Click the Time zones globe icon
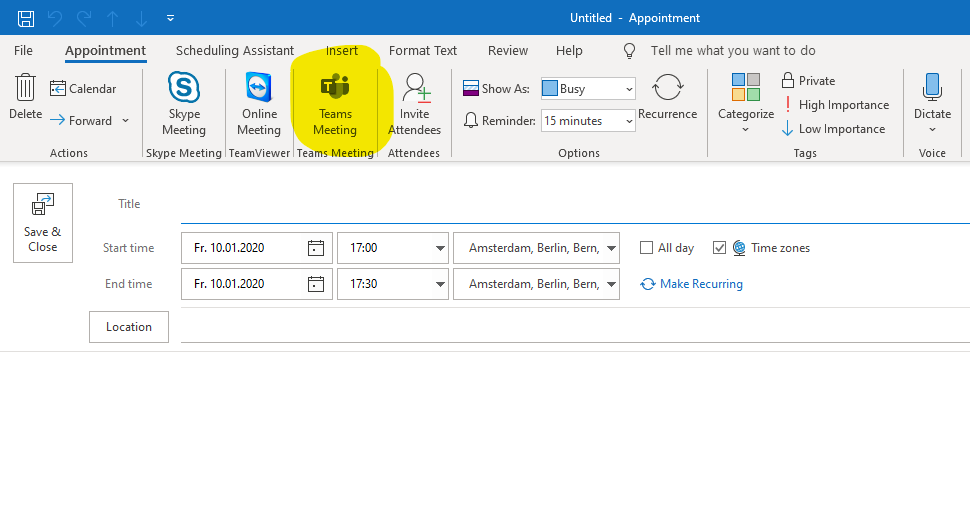The width and height of the screenshot is (970, 514). 739,248
